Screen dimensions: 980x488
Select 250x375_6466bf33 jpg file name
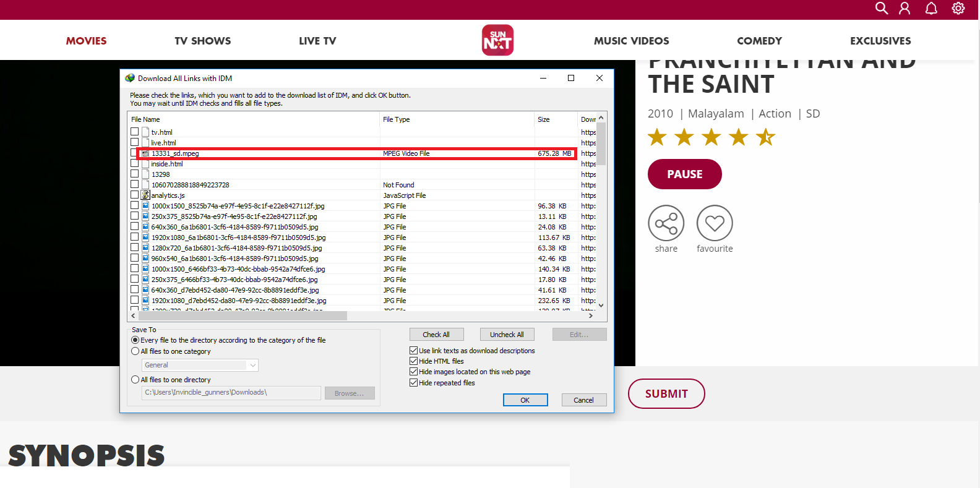pyautogui.click(x=234, y=280)
